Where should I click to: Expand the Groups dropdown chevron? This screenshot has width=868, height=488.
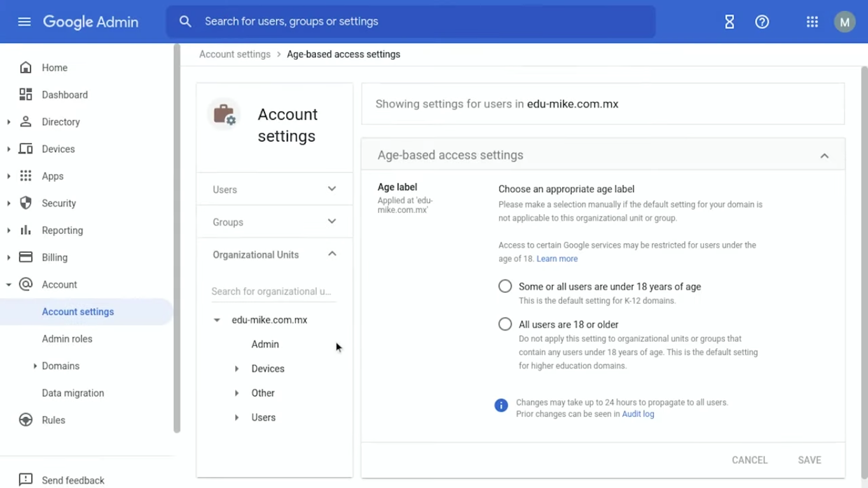point(332,221)
